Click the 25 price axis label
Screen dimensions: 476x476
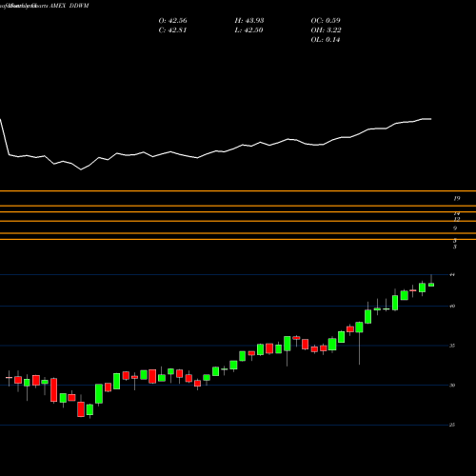(x=452, y=425)
